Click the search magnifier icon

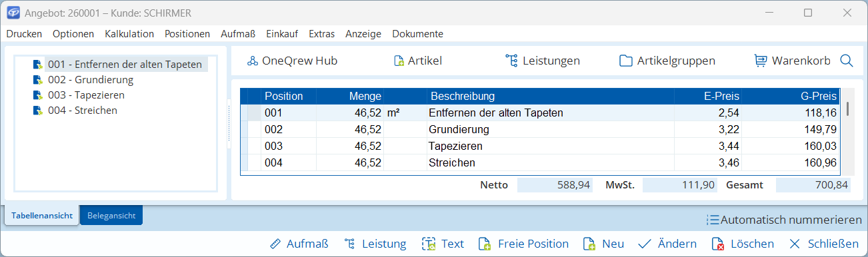coord(847,61)
